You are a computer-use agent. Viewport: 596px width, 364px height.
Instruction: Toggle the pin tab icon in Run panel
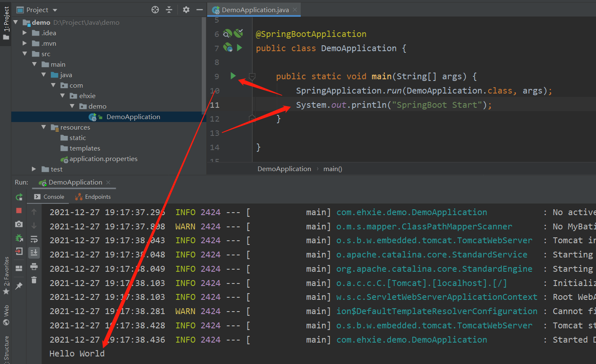pyautogui.click(x=19, y=286)
